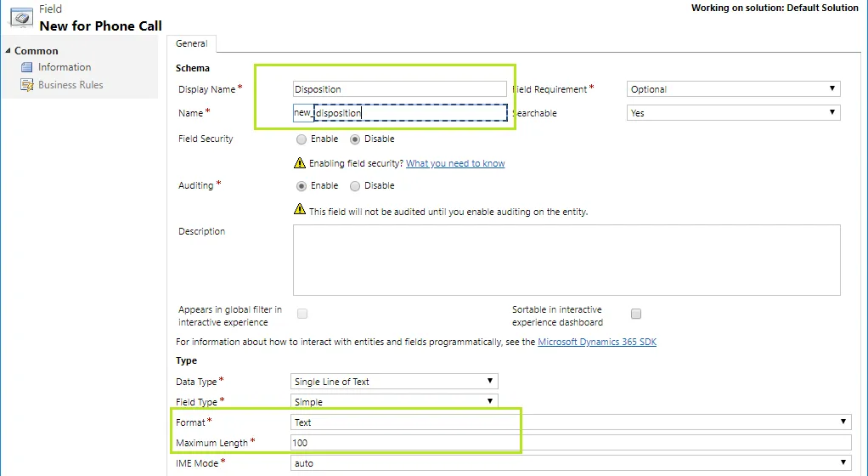Click the Name field containing disposition
The width and height of the screenshot is (868, 476).
click(x=411, y=113)
